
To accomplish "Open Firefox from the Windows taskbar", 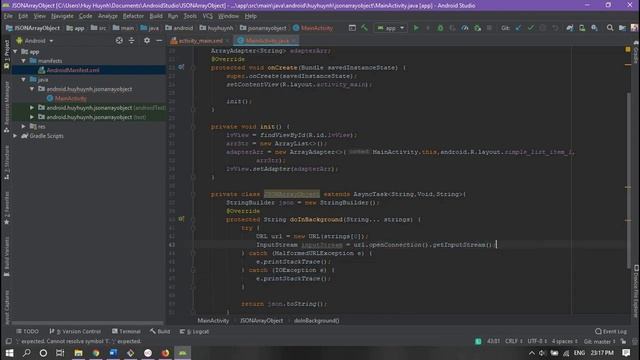I will click(165, 353).
